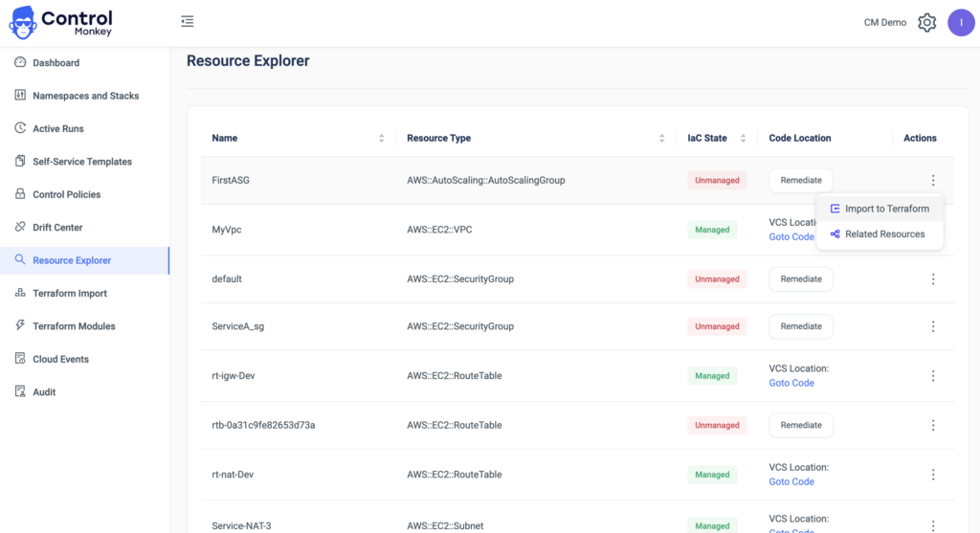
Task: Click the Resource Explorer magnifier icon
Action: 20,259
